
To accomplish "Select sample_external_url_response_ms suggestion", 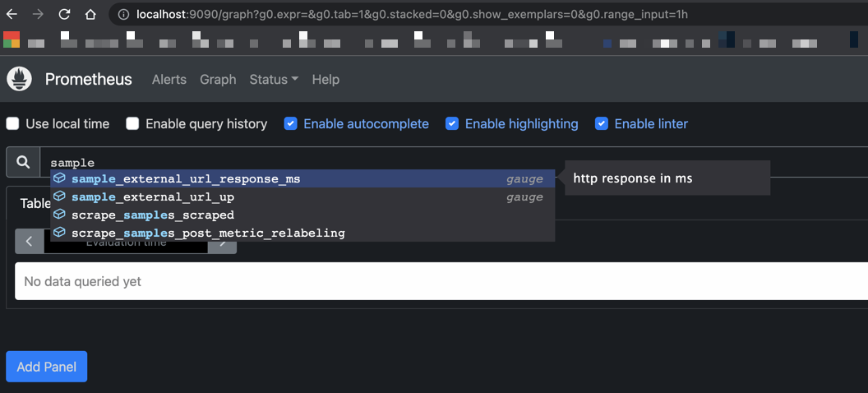I will (x=302, y=178).
